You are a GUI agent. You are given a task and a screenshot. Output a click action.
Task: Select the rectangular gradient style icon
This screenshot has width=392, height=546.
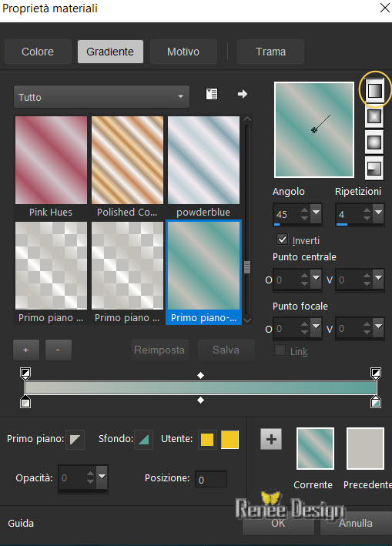[374, 116]
